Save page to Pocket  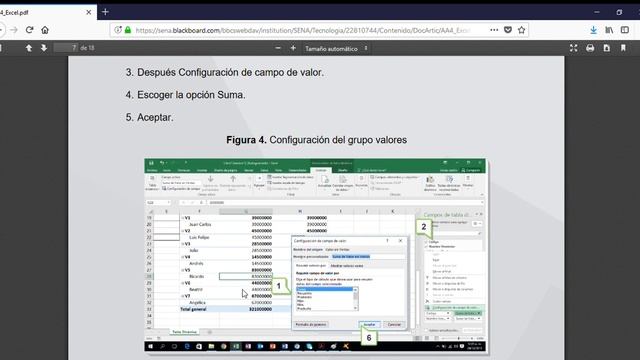click(508, 30)
